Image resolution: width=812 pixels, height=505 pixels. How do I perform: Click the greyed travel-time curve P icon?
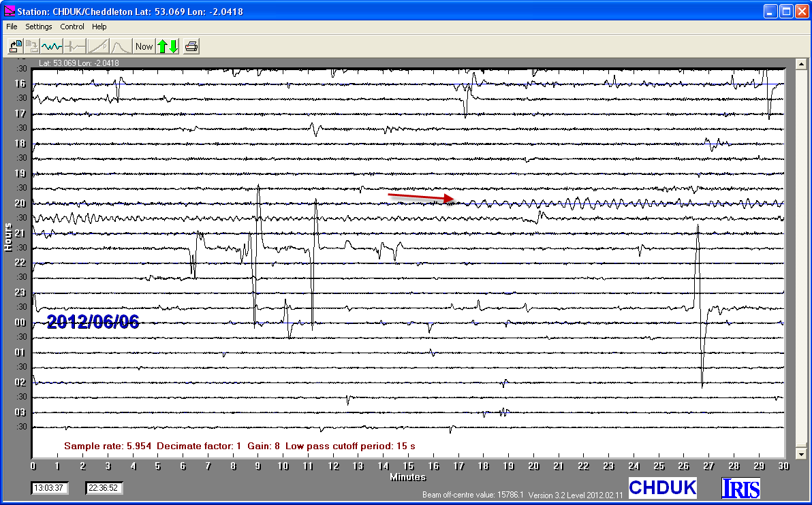click(98, 46)
